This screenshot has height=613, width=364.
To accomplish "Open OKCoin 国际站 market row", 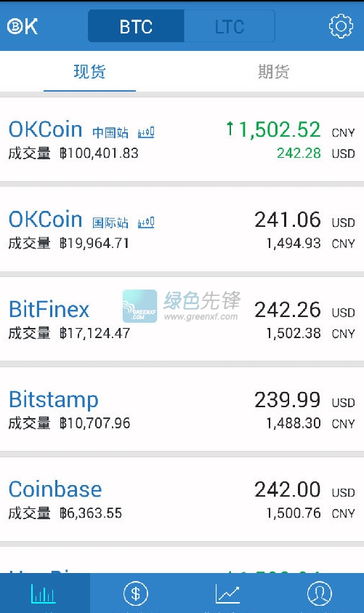I will [x=182, y=229].
